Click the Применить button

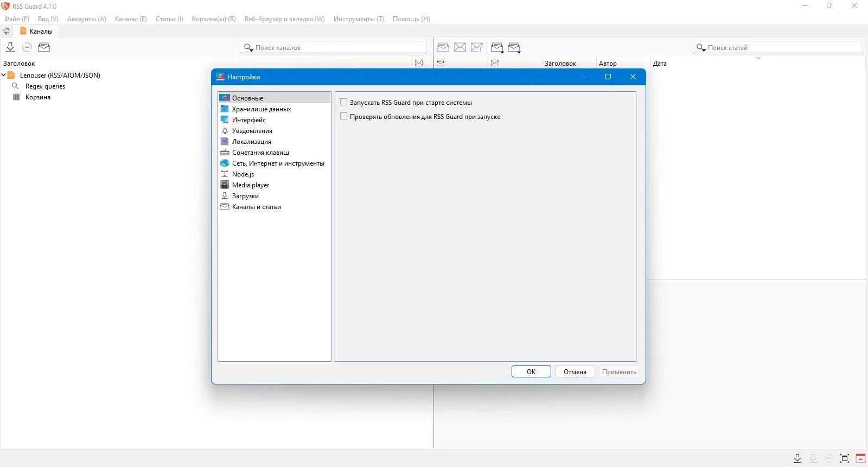click(x=619, y=371)
